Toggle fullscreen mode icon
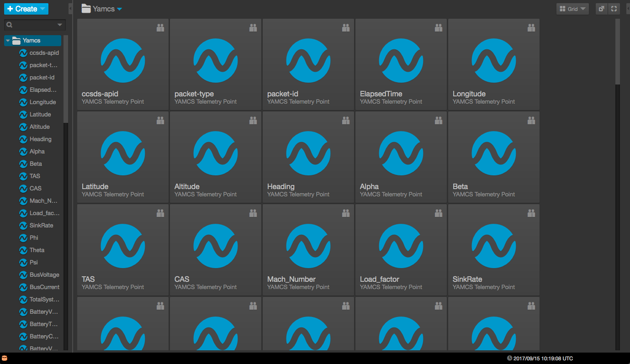630x364 pixels. (x=614, y=9)
